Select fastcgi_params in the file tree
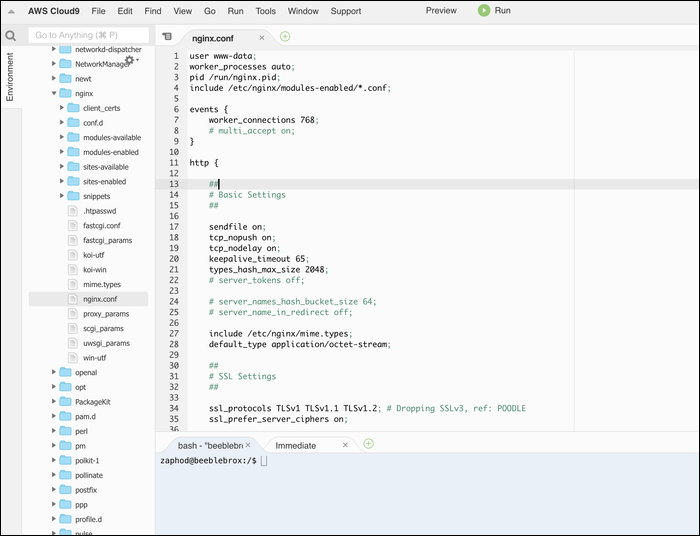700x536 pixels. tap(108, 240)
